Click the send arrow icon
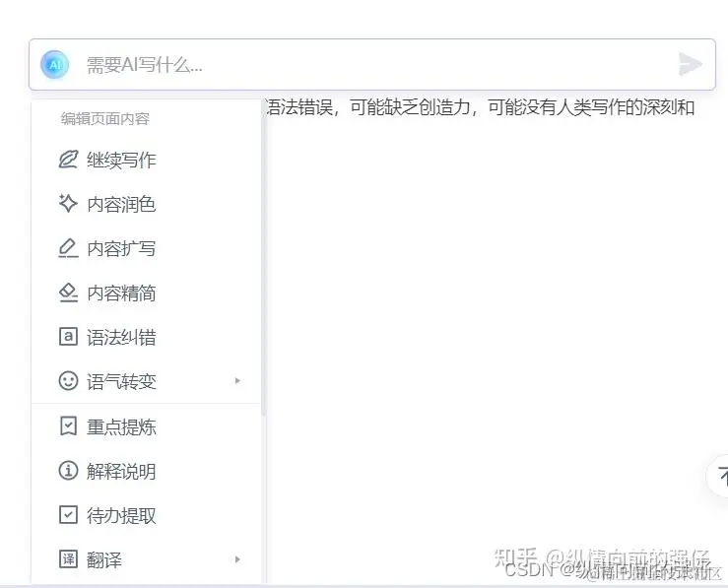This screenshot has width=728, height=588. pos(690,64)
